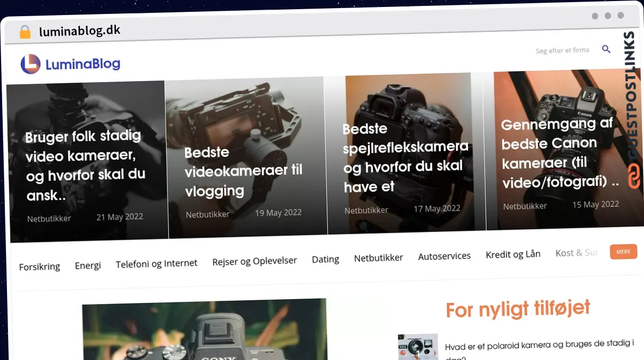This screenshot has width=644, height=360.
Task: Focus the 'Søg efter et firma' search field
Action: coord(562,50)
